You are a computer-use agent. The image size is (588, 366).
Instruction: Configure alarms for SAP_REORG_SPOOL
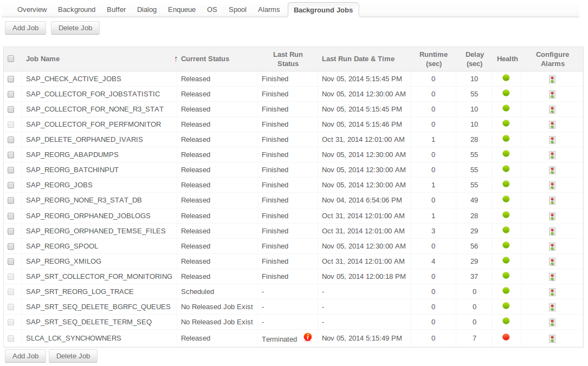552,246
